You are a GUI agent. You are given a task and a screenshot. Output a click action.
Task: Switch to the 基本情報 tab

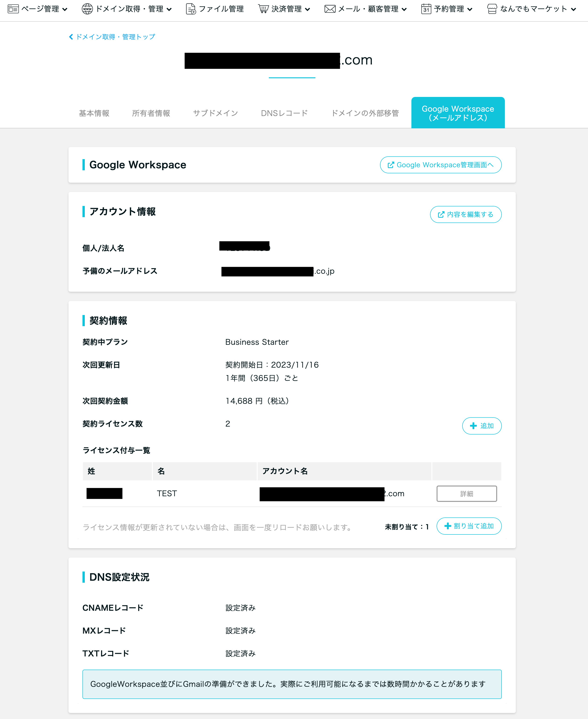tap(94, 113)
